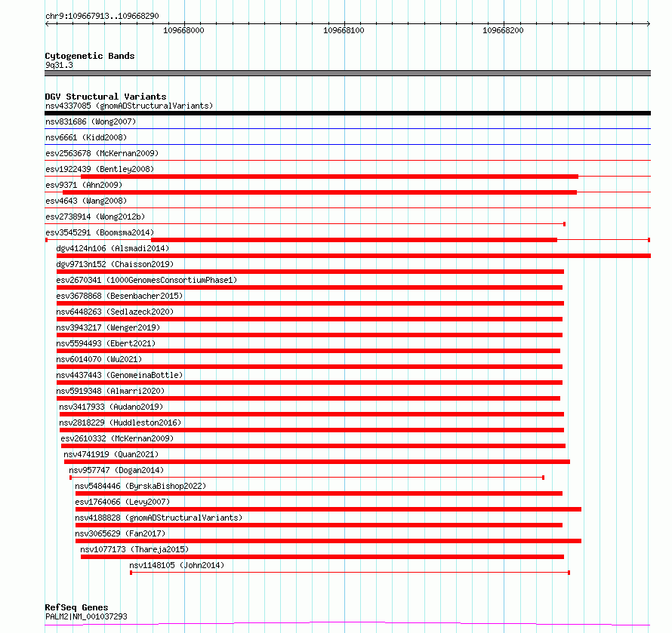The height and width of the screenshot is (633, 672).
Task: Select nsv1077173 (Thareja2015) label
Action: click(134, 549)
